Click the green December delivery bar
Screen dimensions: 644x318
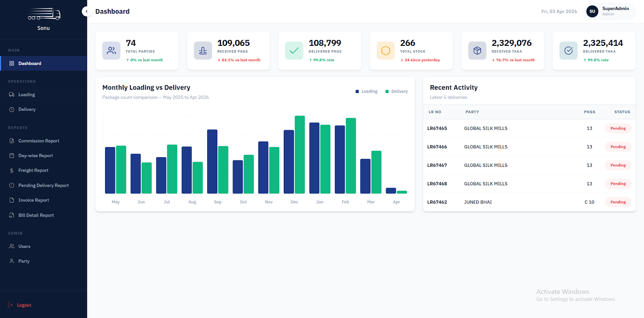pyautogui.click(x=299, y=155)
